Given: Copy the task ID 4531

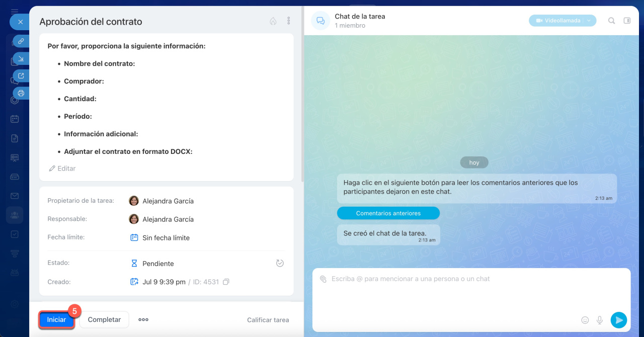Looking at the screenshot, I should 226,282.
